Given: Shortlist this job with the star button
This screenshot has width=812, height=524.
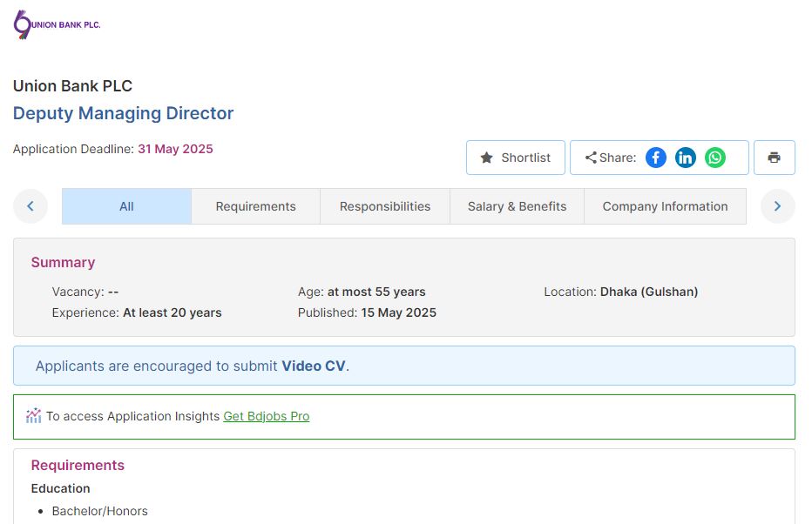Looking at the screenshot, I should (x=515, y=158).
